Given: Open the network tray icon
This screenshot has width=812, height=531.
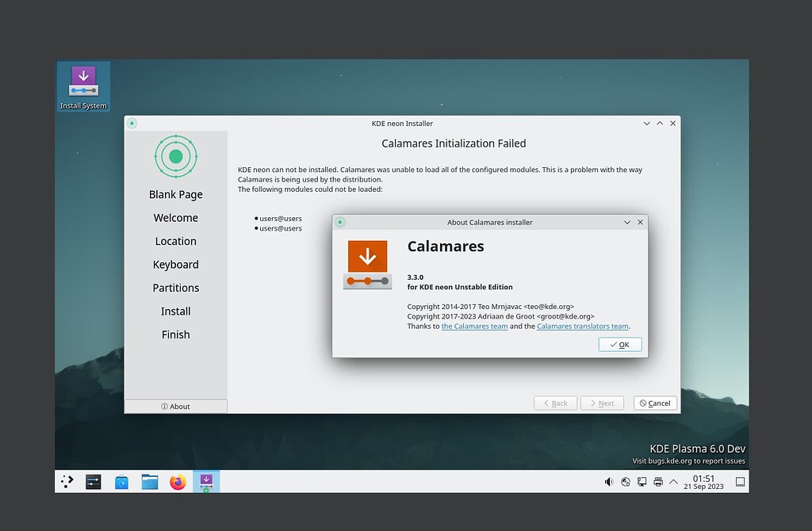Looking at the screenshot, I should [x=626, y=482].
